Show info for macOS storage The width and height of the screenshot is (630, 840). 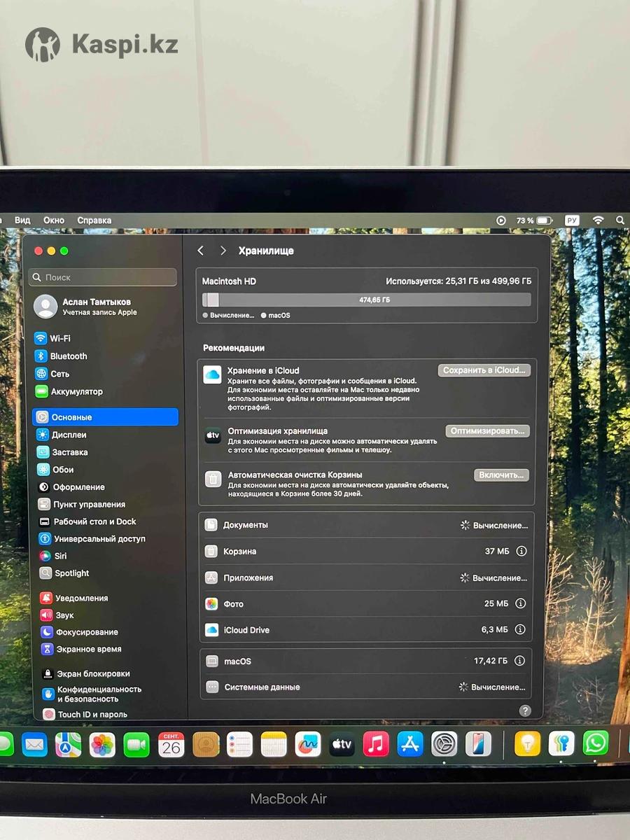[519, 661]
